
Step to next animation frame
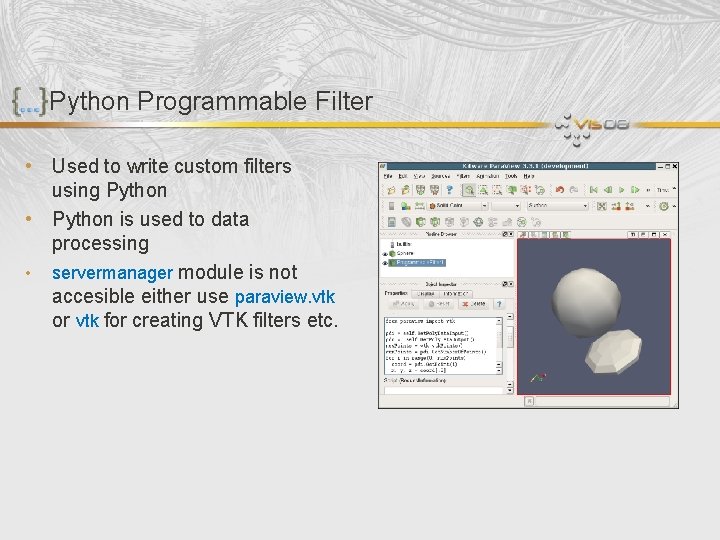(635, 190)
